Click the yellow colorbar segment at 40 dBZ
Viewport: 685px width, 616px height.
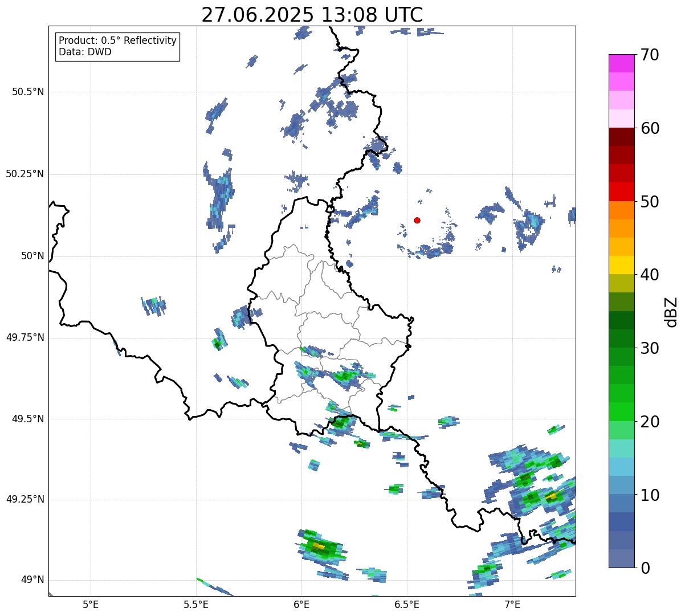[x=621, y=265]
